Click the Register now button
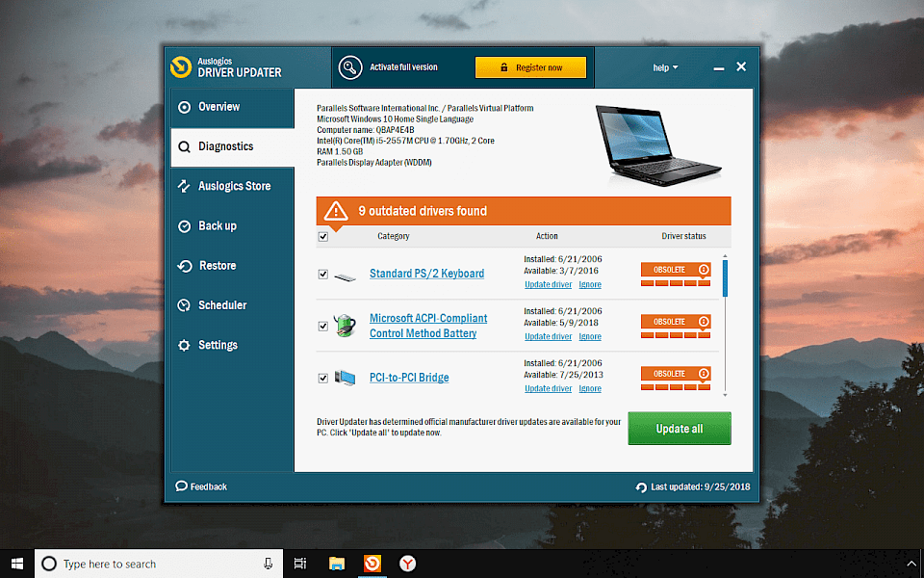The width and height of the screenshot is (924, 578). click(530, 67)
